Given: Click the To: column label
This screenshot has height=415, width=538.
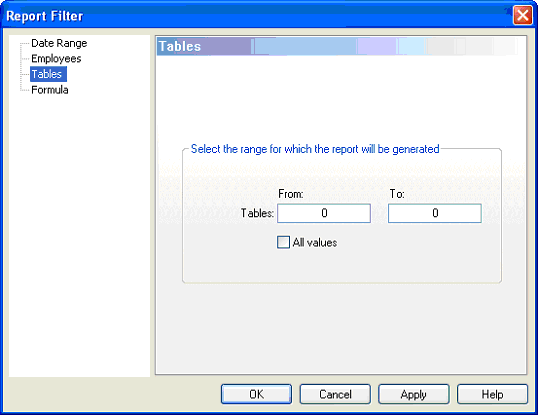Looking at the screenshot, I should click(x=397, y=194).
